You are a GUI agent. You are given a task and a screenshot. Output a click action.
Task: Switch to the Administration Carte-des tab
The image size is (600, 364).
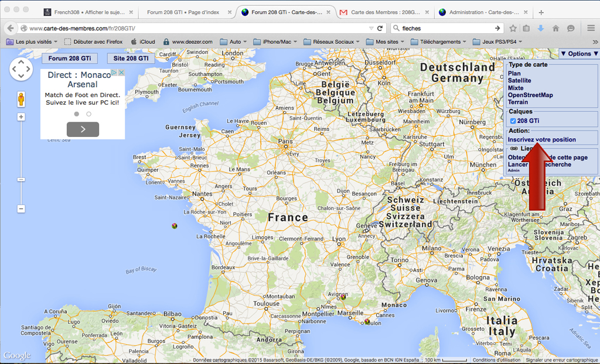[483, 12]
